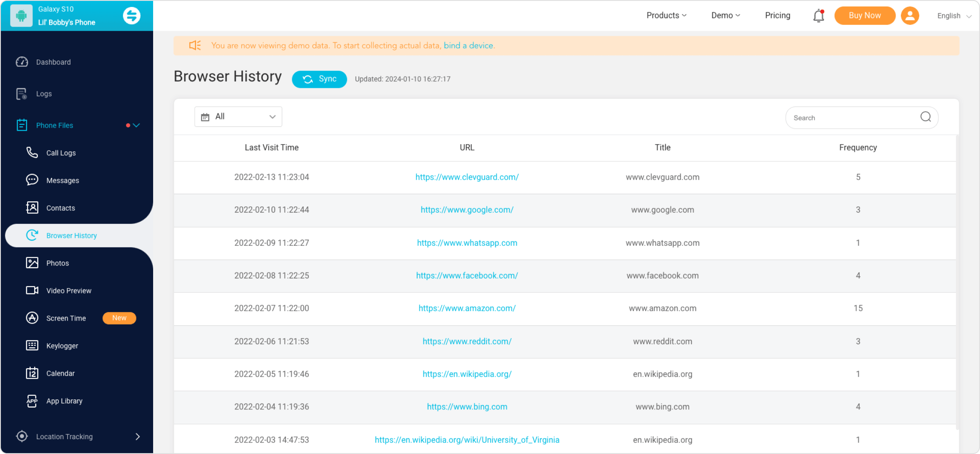The height and width of the screenshot is (454, 980).
Task: Open the Dashboard gauge icon
Action: click(22, 62)
